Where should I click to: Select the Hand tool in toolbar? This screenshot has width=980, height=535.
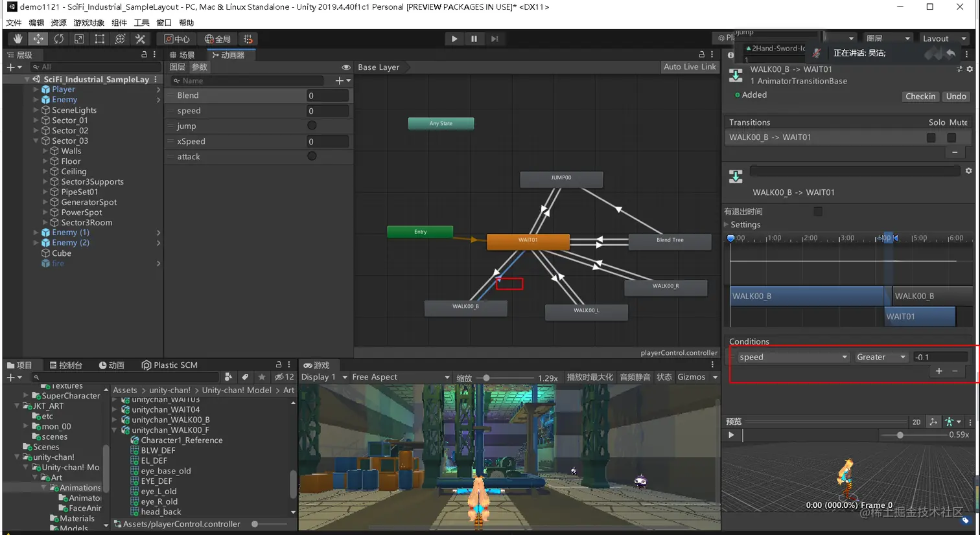(17, 39)
